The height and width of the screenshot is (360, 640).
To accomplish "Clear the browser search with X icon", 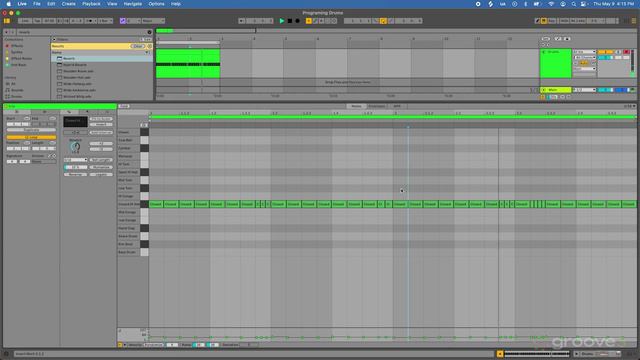I will tap(149, 32).
